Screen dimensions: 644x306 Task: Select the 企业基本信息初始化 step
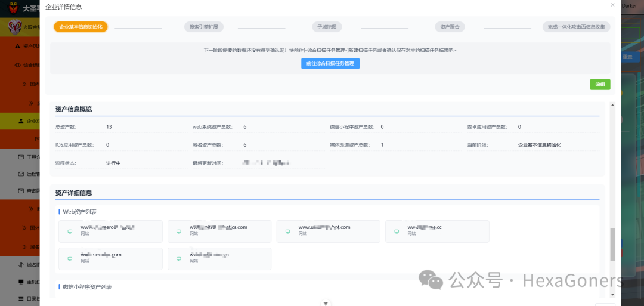tap(80, 27)
